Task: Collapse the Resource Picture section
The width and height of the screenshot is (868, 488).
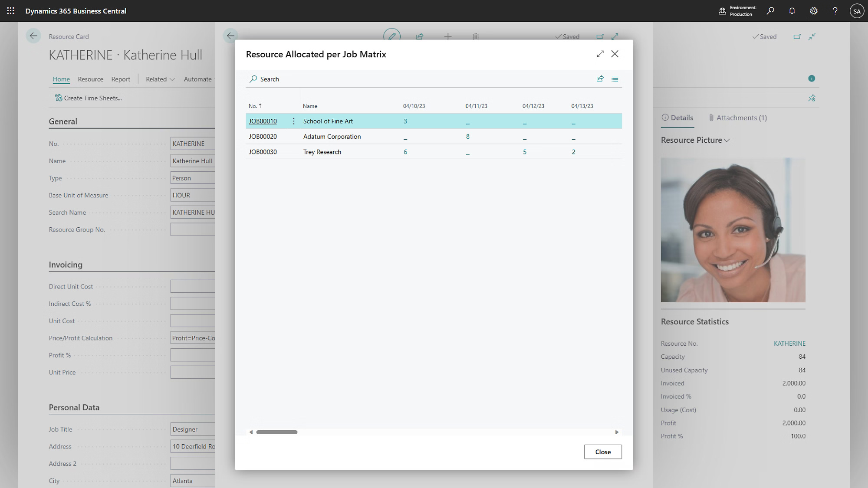Action: (727, 140)
